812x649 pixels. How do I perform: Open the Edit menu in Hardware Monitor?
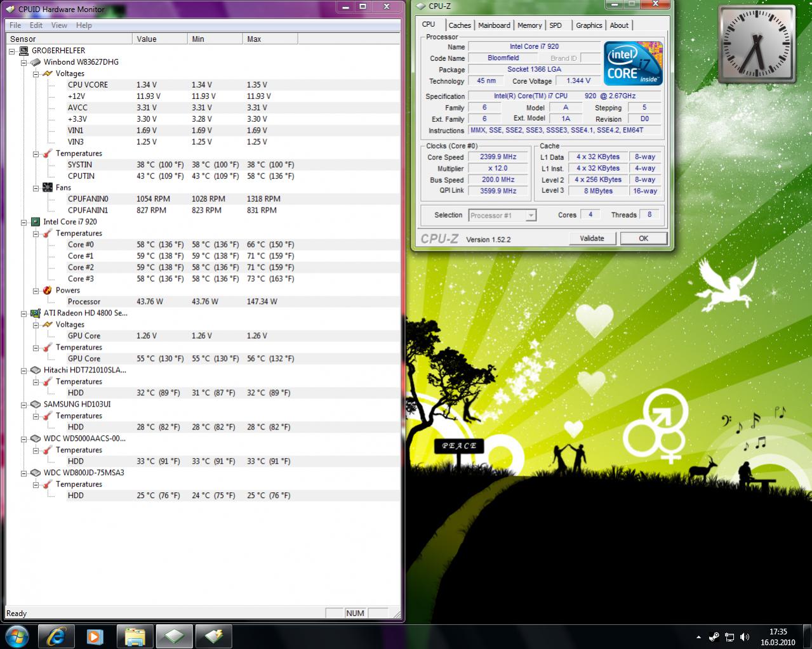[x=36, y=25]
